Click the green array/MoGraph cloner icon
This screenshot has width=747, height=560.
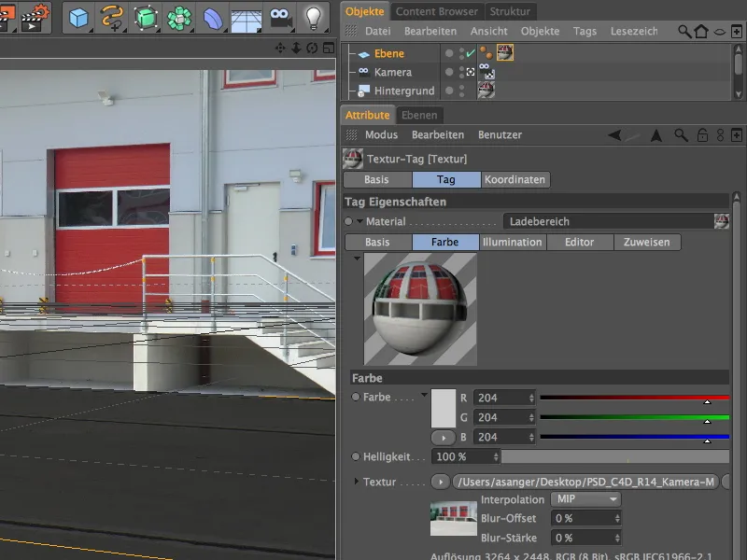click(179, 16)
